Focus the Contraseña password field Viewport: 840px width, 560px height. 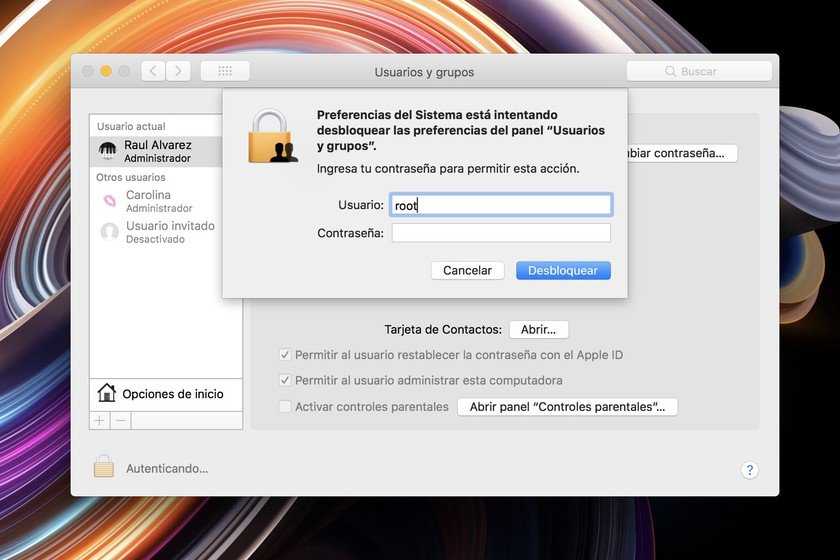click(501, 233)
